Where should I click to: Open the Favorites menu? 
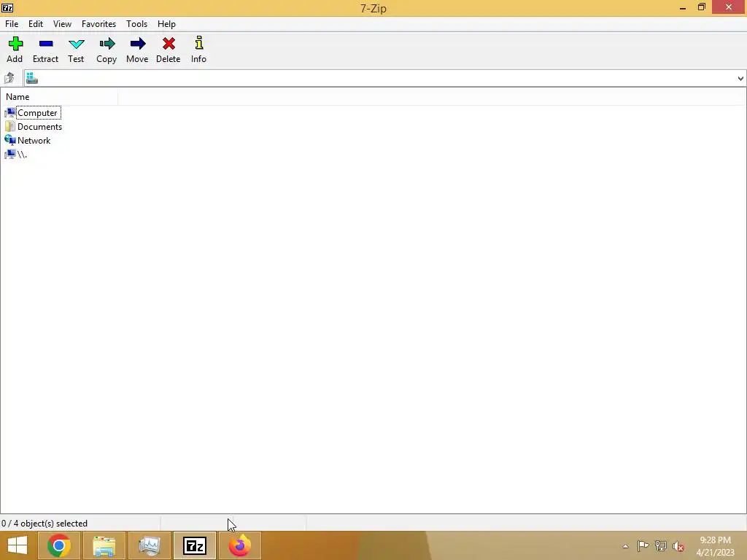click(98, 24)
